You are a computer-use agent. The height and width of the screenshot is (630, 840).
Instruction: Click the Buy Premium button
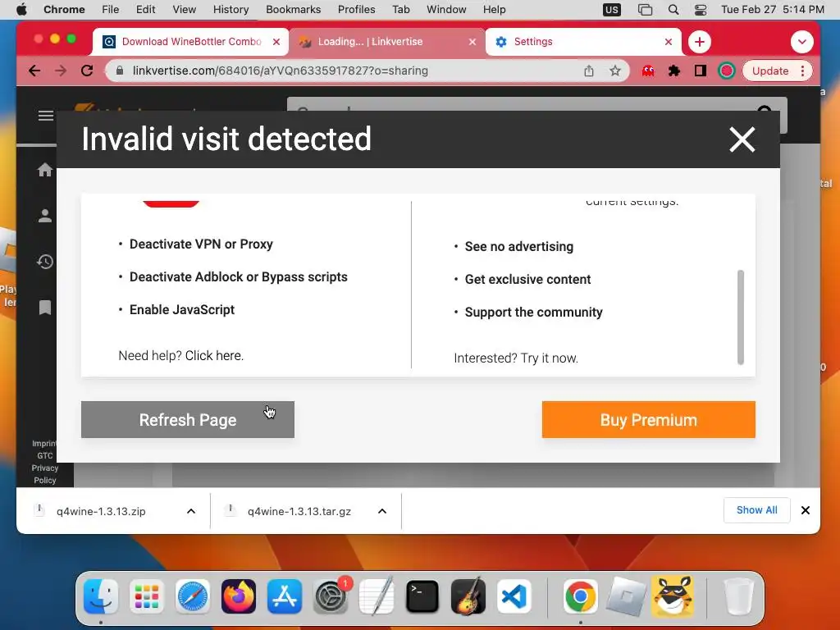point(648,419)
